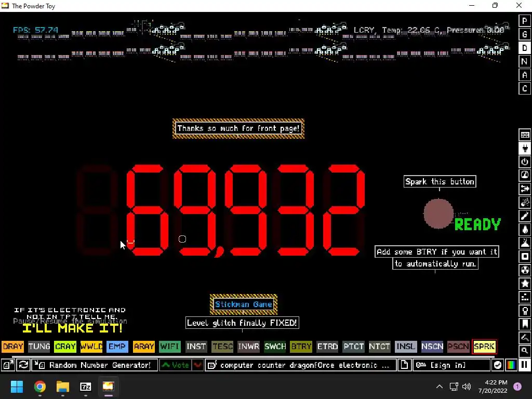532x399 pixels.
Task: Toggle the A ambient heat button
Action: (525, 75)
